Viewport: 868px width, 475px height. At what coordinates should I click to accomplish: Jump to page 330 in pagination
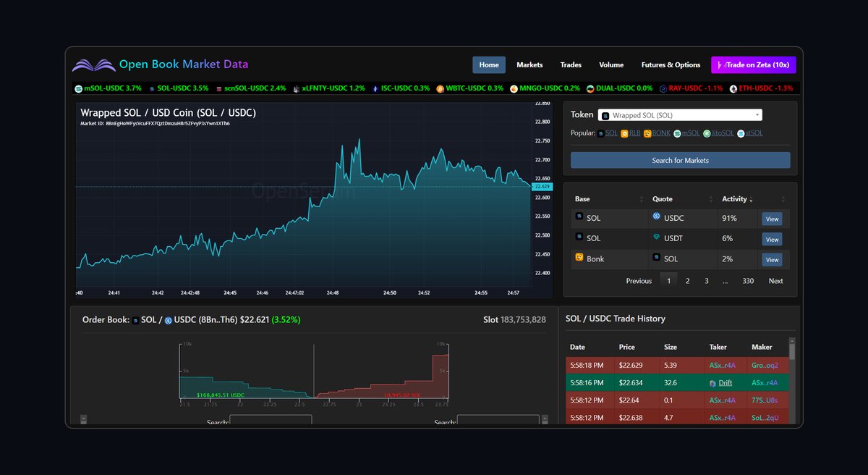(748, 281)
